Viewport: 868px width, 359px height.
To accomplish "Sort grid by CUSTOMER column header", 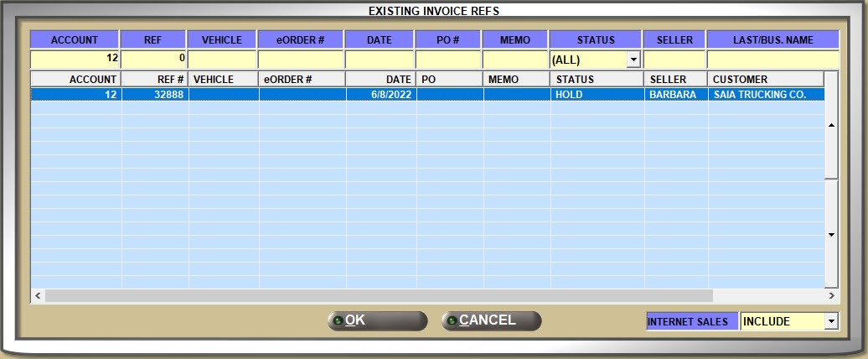I will click(766, 79).
